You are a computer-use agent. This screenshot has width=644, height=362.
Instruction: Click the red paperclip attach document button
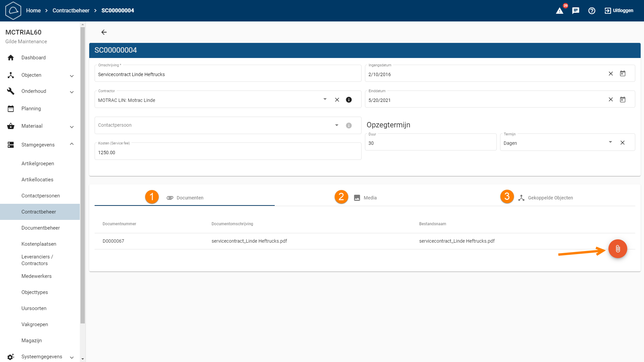point(618,249)
